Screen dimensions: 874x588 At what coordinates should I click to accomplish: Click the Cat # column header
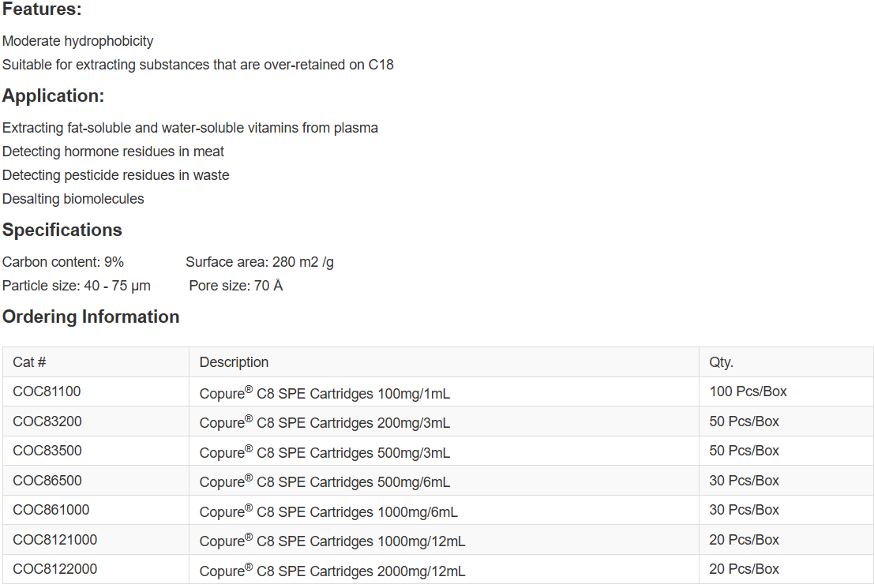point(29,362)
